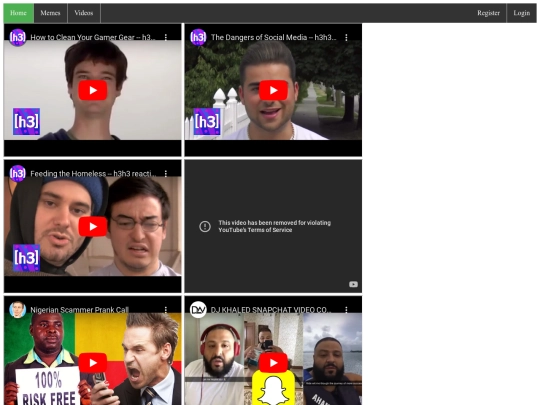Open more options on Nigerian Scammer Prank Call video
This screenshot has width=540, height=405.
(166, 310)
